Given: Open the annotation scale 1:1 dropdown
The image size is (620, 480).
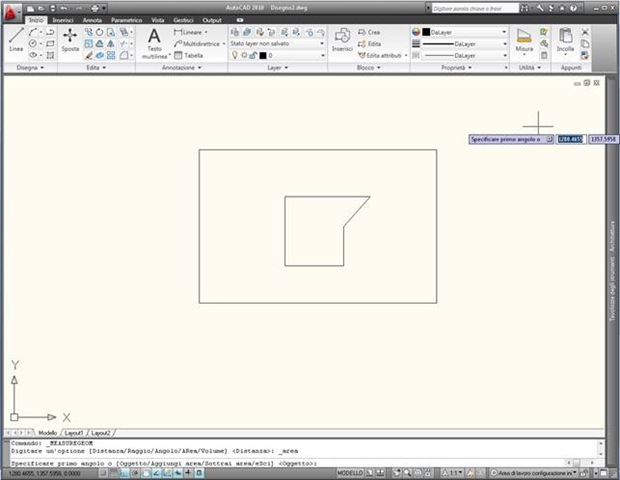Looking at the screenshot, I should 452,473.
